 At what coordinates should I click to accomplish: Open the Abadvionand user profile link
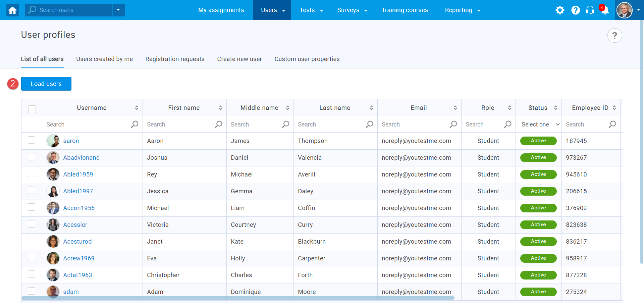(x=81, y=158)
